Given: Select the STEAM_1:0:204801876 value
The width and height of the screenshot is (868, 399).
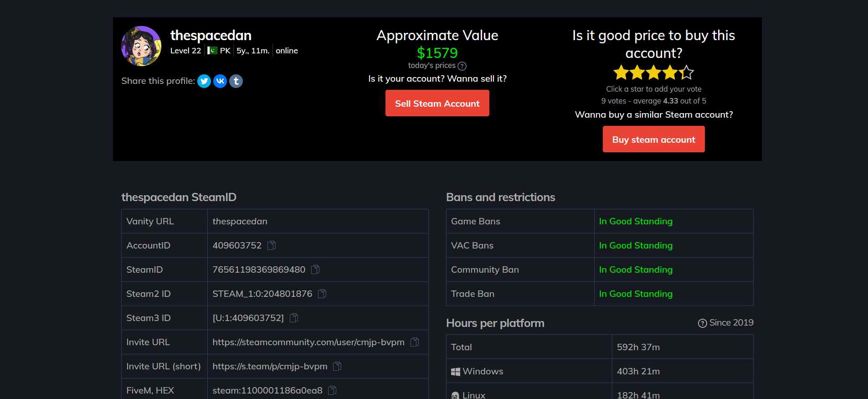Looking at the screenshot, I should [x=262, y=294].
